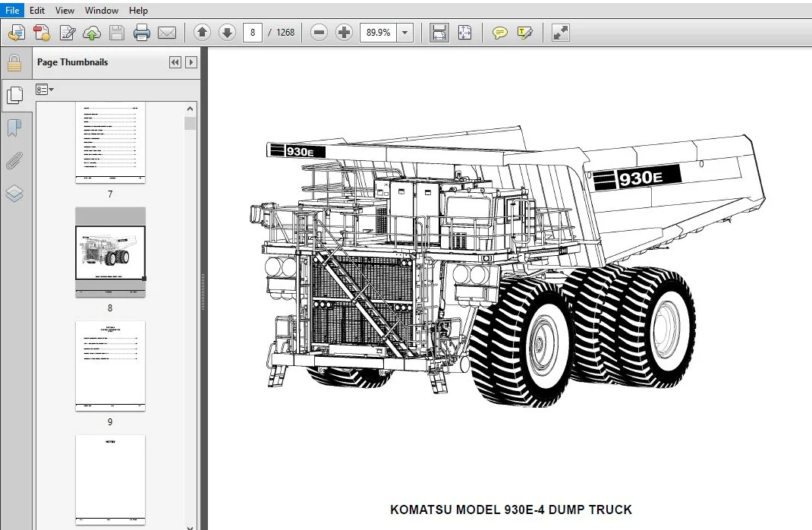The width and height of the screenshot is (812, 530).
Task: Select page 8 thumbnail
Action: tap(110, 252)
